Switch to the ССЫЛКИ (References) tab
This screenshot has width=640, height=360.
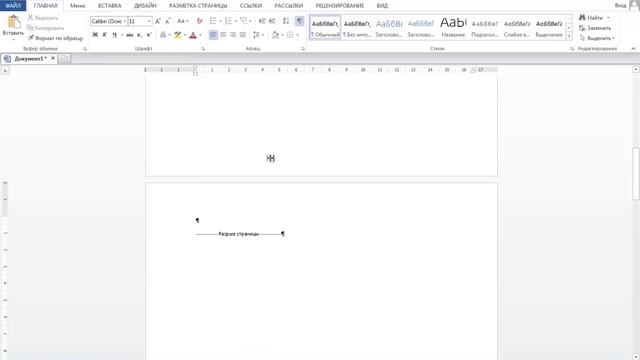tap(251, 6)
